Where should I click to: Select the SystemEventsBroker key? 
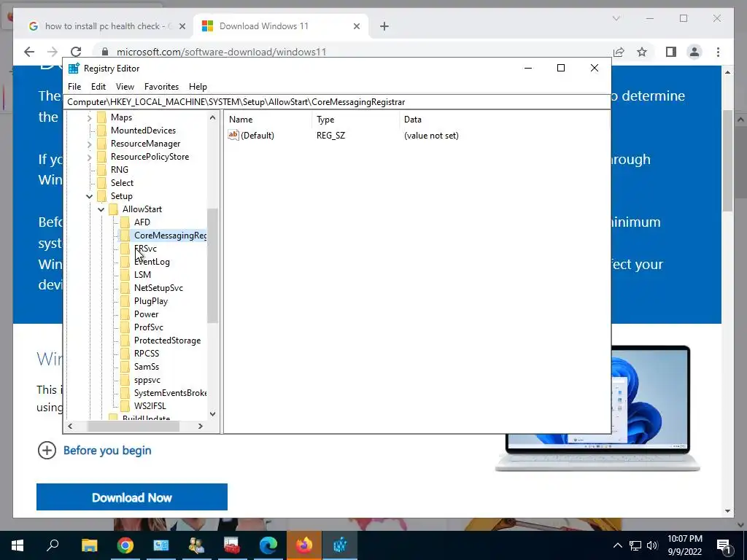[170, 393]
